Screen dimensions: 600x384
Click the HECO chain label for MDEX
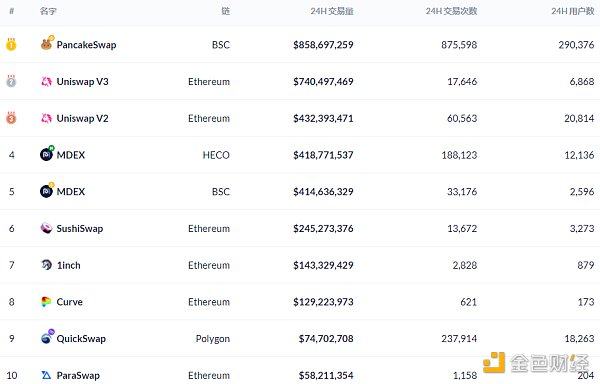216,155
